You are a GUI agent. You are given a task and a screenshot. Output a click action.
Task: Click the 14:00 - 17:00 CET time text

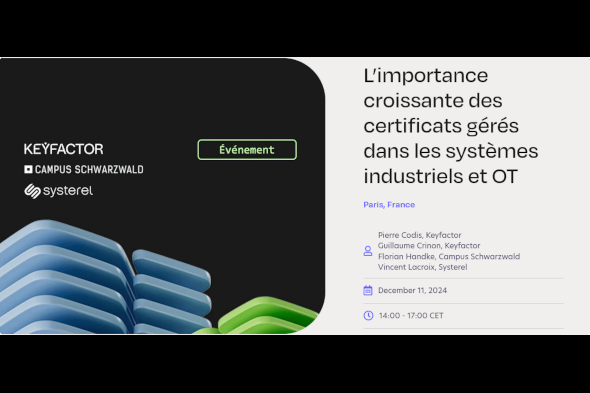pos(411,315)
